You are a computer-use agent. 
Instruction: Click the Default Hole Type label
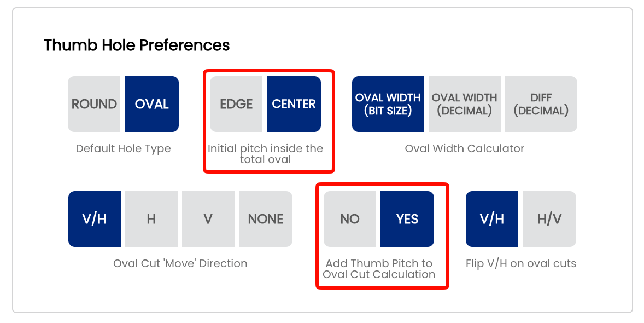click(123, 148)
